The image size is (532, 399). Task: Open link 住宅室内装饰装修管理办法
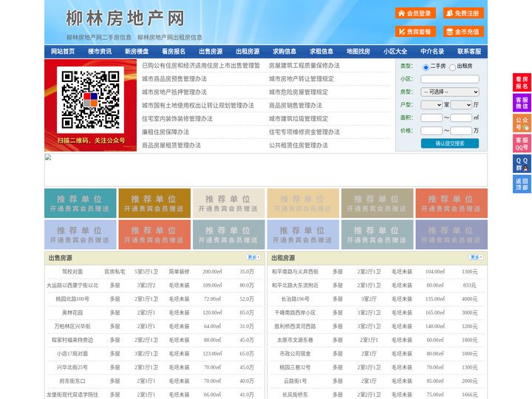pos(177,119)
